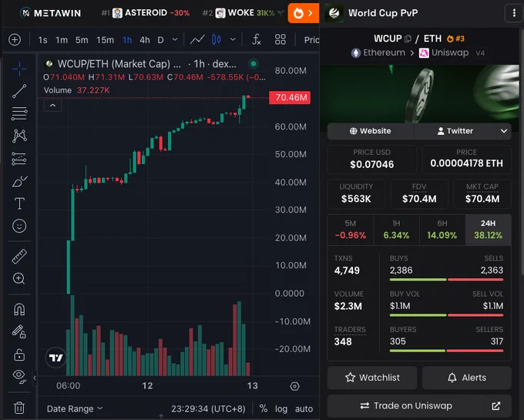Open the horizontal lines tool
This screenshot has width=524, height=420.
[19, 113]
